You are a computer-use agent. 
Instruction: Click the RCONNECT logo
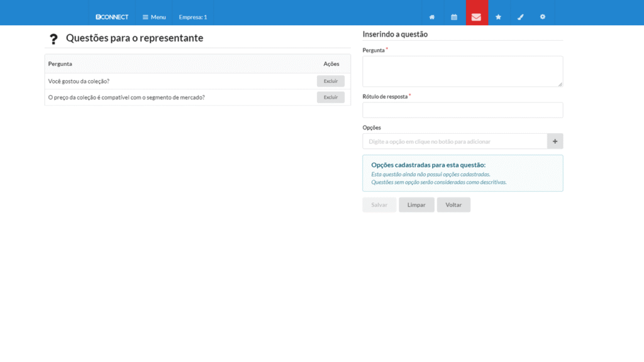(x=112, y=17)
